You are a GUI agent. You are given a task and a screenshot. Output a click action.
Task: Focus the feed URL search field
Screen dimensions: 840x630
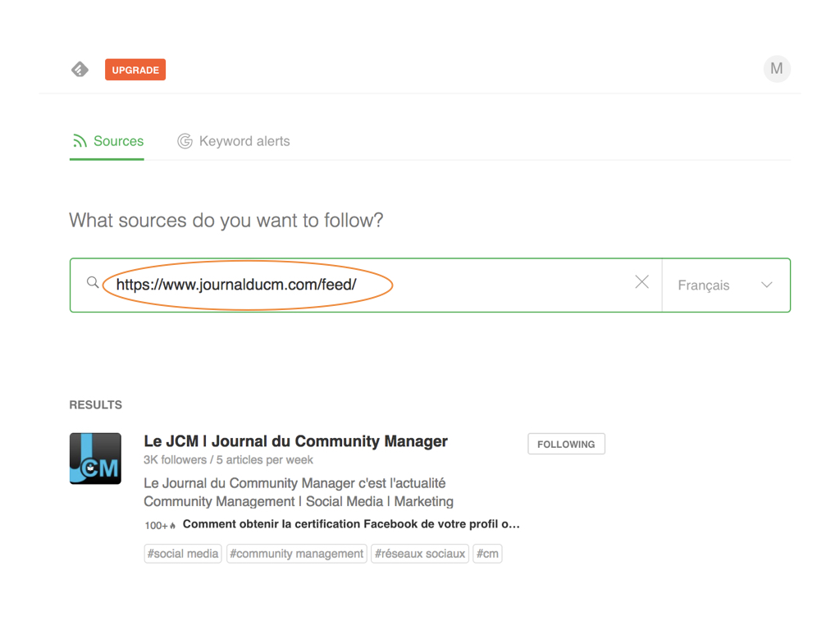364,285
